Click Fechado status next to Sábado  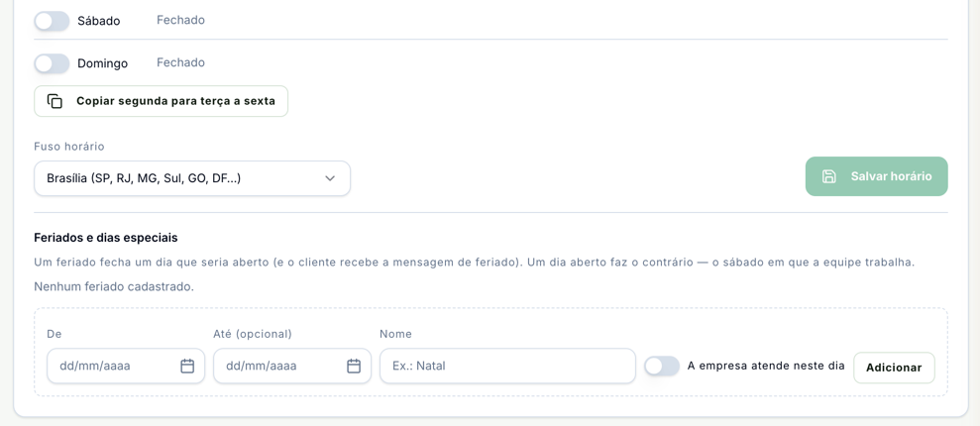(x=180, y=20)
